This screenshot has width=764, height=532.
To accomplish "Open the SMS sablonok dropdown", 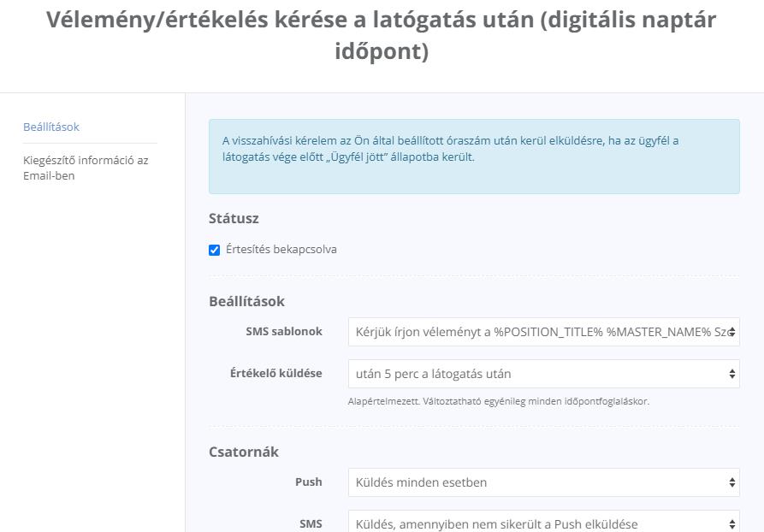I will tap(544, 332).
